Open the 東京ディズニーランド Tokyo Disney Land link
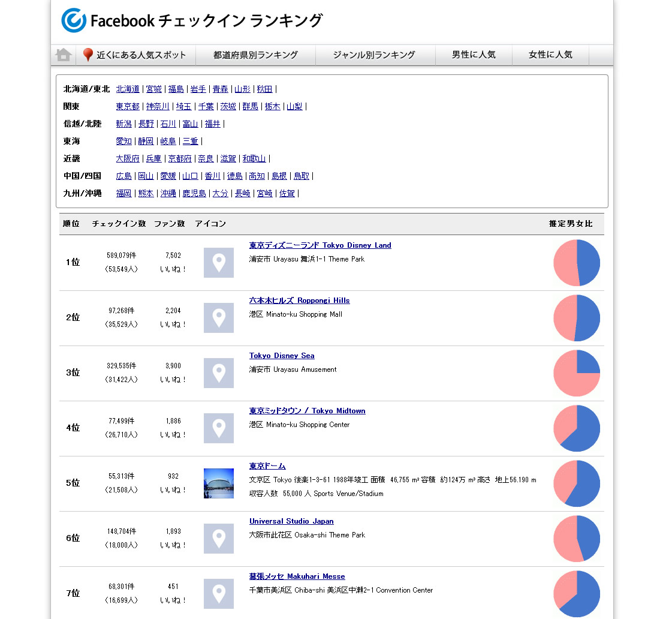672x619 pixels. point(320,245)
